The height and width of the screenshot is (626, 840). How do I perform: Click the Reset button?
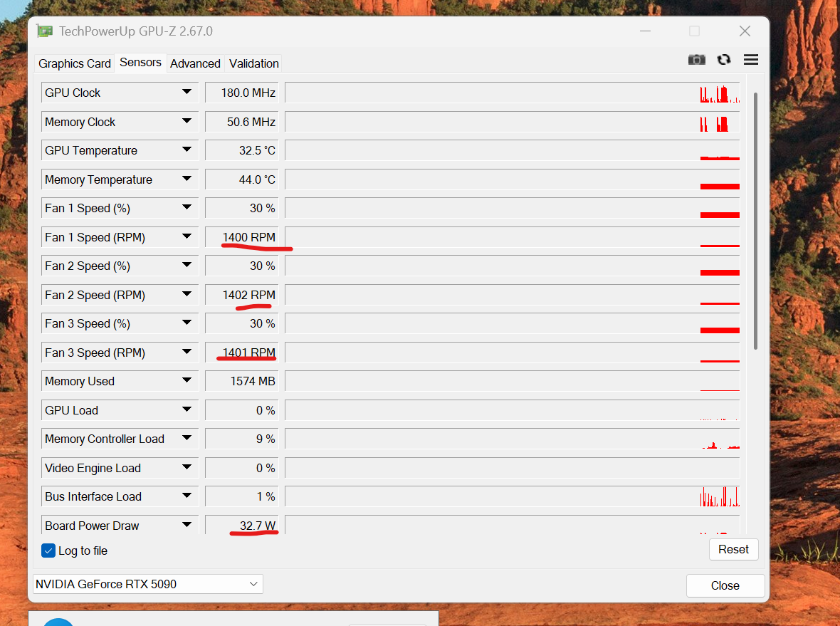point(733,549)
